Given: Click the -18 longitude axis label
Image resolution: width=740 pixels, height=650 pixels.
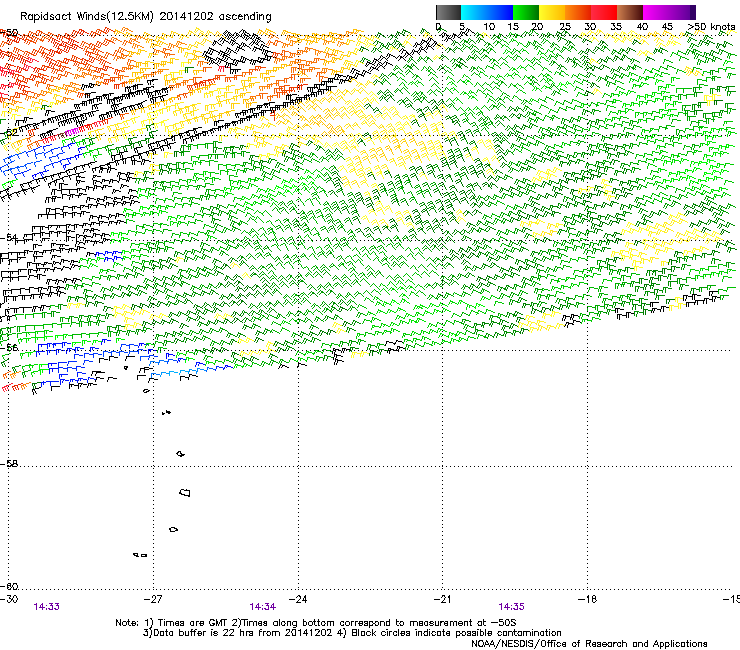Looking at the screenshot, I should [587, 599].
